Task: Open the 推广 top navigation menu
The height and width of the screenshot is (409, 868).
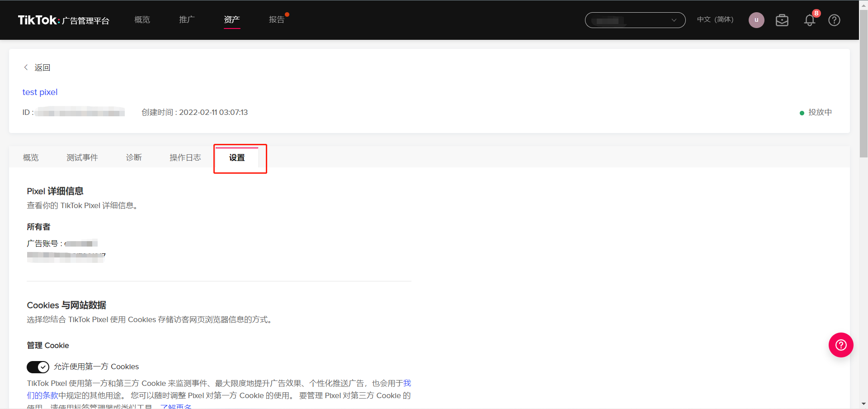Action: [187, 19]
